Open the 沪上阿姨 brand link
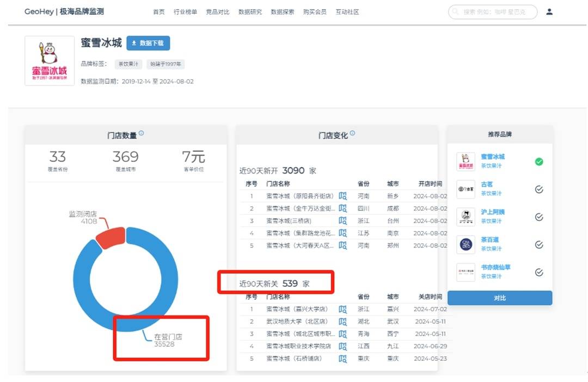The height and width of the screenshot is (382, 588). (x=493, y=212)
